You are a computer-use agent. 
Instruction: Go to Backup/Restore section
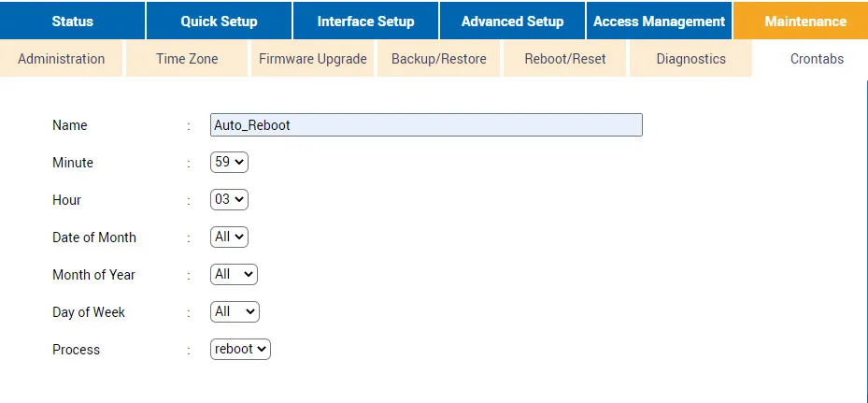coord(439,59)
